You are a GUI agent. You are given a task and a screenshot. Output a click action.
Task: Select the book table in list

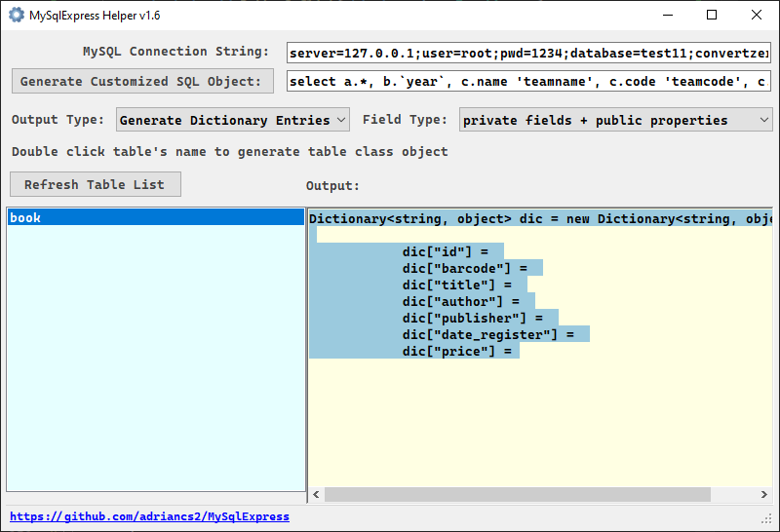point(156,217)
